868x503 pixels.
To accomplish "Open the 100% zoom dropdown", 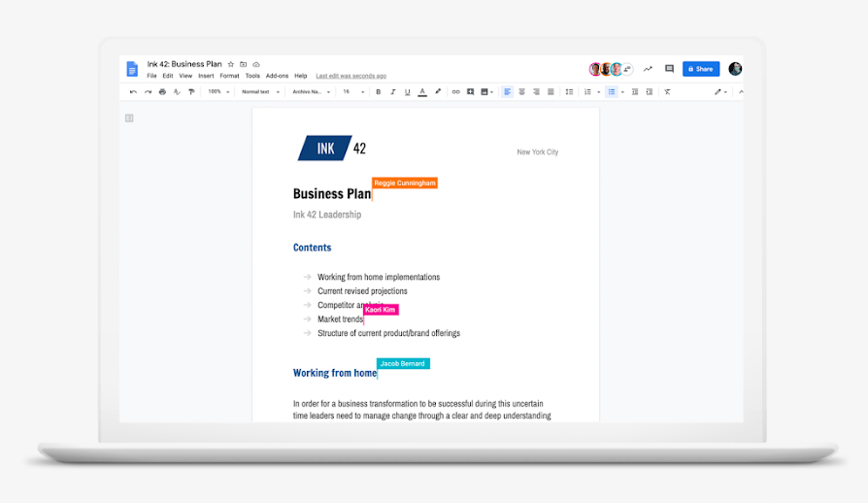I will tap(217, 92).
